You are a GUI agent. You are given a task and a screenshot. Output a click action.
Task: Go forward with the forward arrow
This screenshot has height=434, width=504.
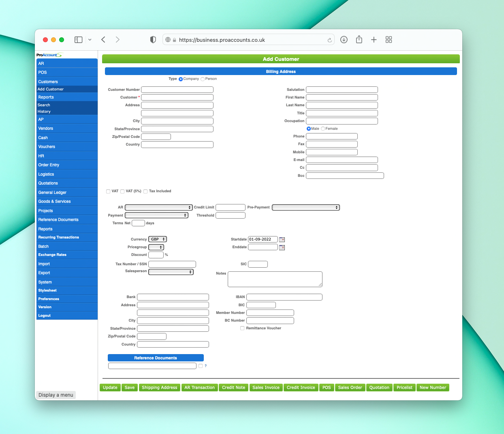coord(117,39)
